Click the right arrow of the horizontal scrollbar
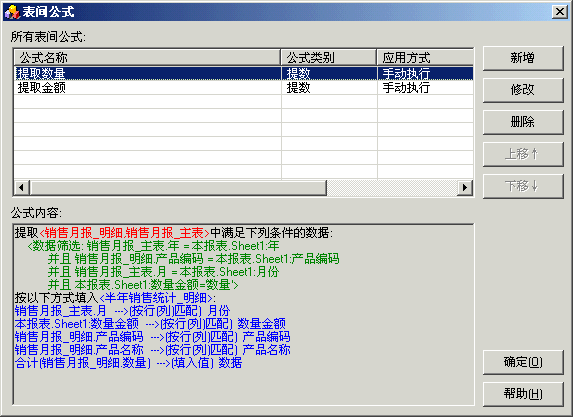Screen dimensions: 573x417 (465, 187)
